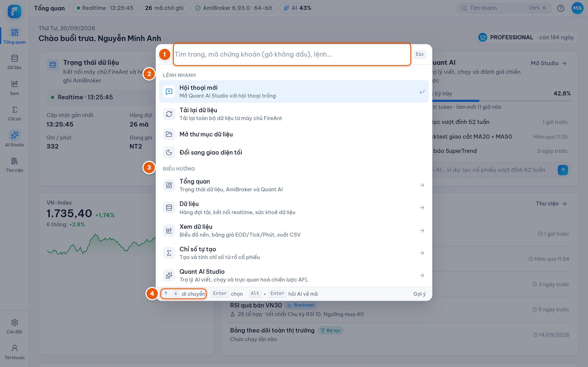Open the Chỉ số sigma sidebar icon
This screenshot has width=588, height=367.
[14, 114]
